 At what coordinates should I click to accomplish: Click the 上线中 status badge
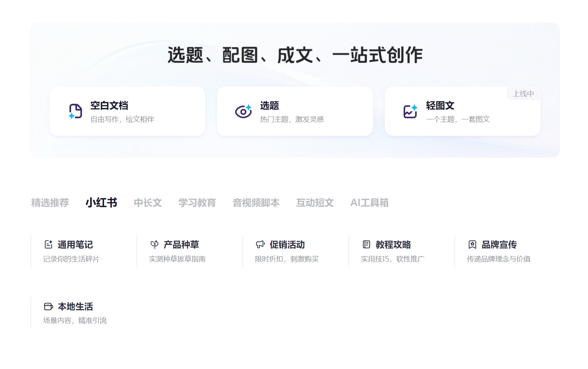click(x=523, y=94)
